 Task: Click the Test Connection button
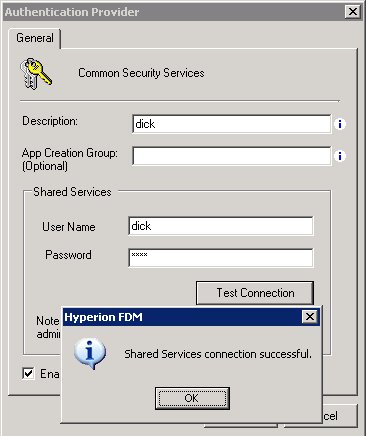click(x=255, y=293)
